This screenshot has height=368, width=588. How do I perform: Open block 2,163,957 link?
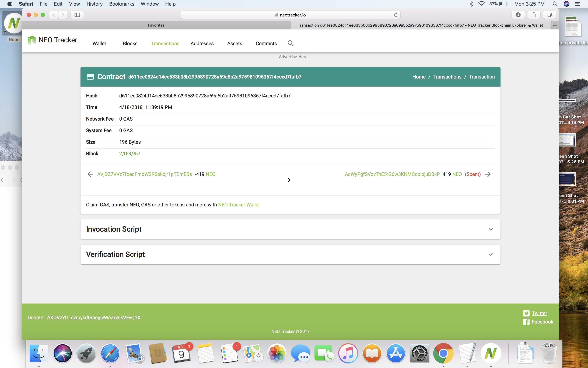[x=130, y=154]
